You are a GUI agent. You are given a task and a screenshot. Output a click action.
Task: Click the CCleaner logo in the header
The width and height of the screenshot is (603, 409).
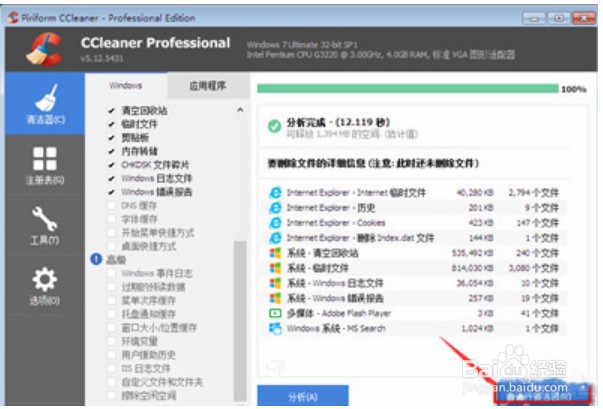(x=45, y=49)
